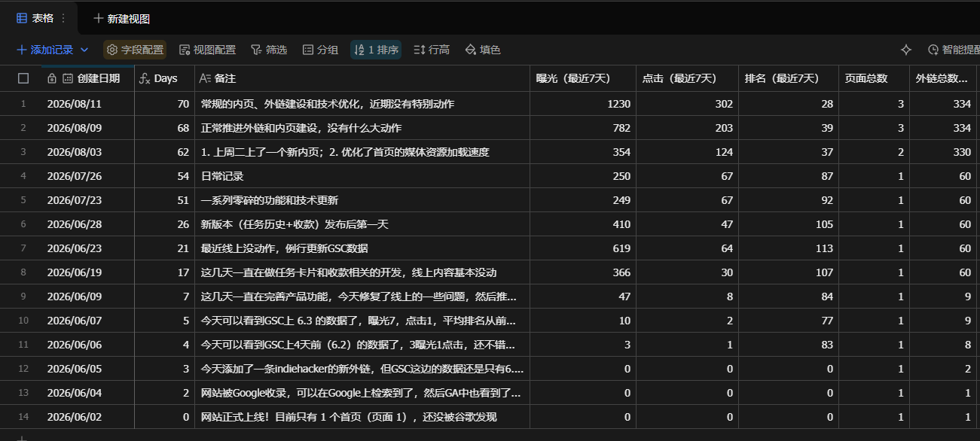This screenshot has width=980, height=441.
Task: Select the note 一系列零碎的功能和技术更新
Action: [362, 200]
